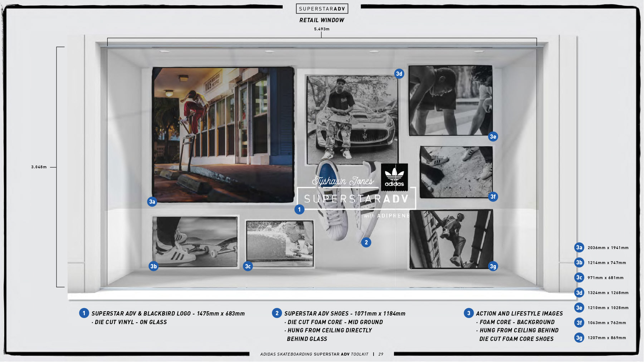Click 'DIE CUT FOAM CORE SHOES' line
The width and height of the screenshot is (644, 362).
coord(517,339)
